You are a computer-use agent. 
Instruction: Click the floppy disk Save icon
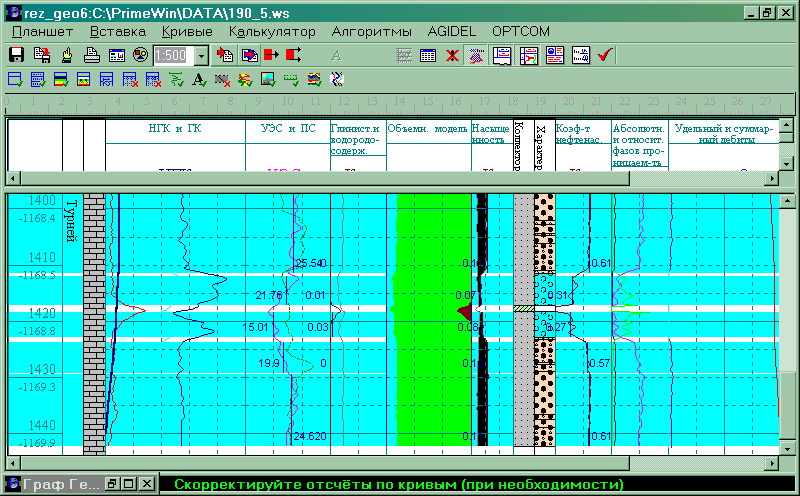coord(16,55)
